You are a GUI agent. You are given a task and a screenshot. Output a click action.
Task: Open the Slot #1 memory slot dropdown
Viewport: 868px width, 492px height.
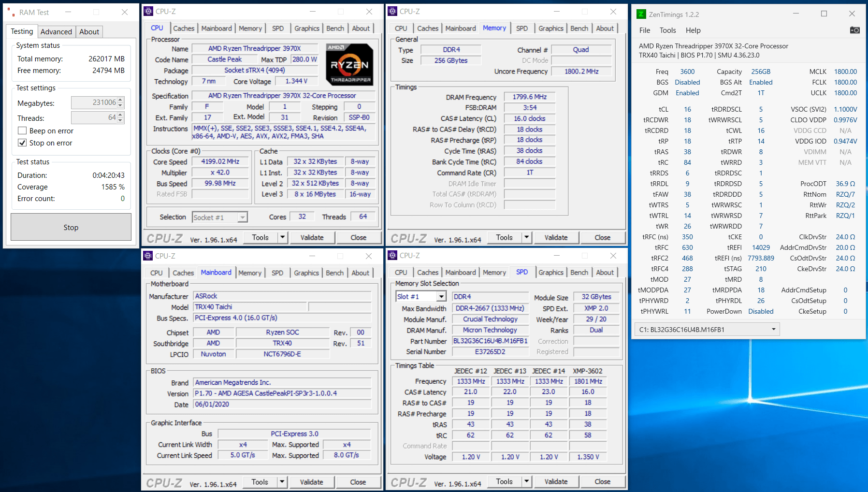(x=441, y=297)
